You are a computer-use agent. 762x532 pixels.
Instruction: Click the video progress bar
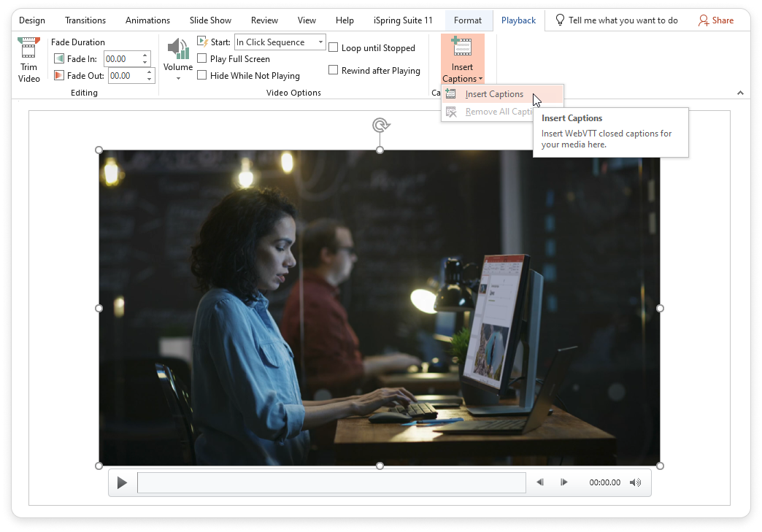tap(332, 482)
